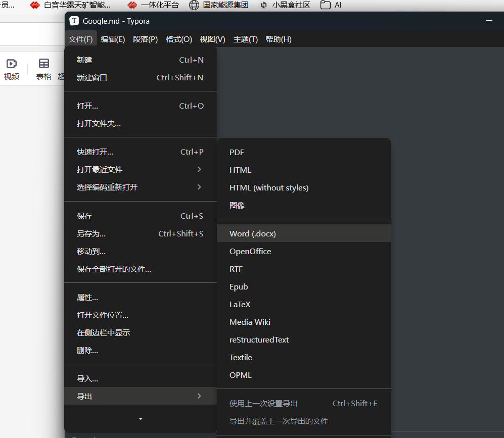This screenshot has width=504, height=438.
Task: Export as HTML
Action: pyautogui.click(x=304, y=170)
